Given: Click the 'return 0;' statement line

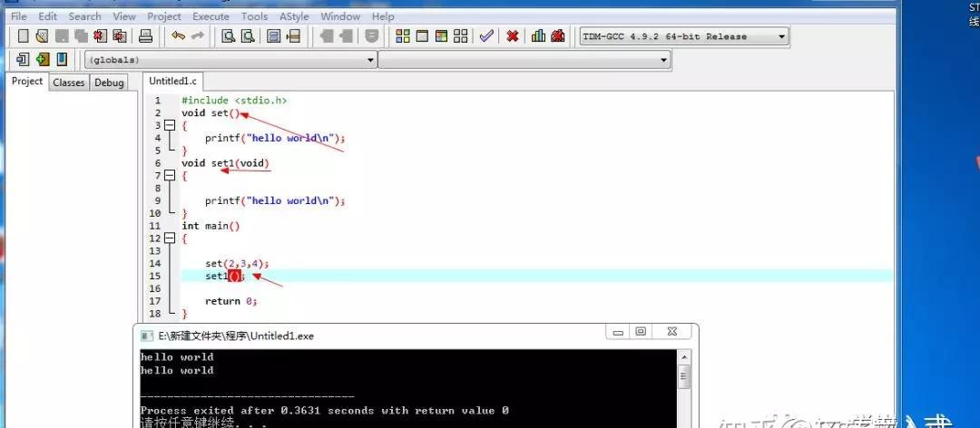Looking at the screenshot, I should pos(230,300).
